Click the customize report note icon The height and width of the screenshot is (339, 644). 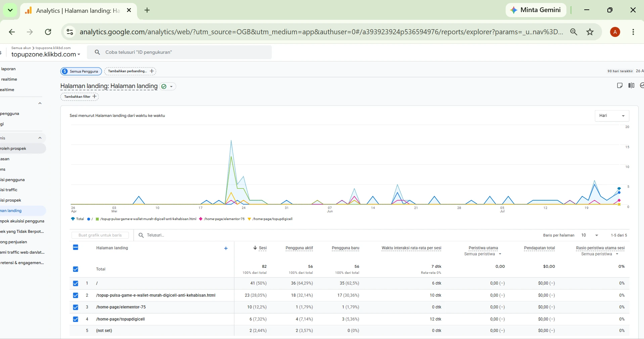[x=620, y=86]
